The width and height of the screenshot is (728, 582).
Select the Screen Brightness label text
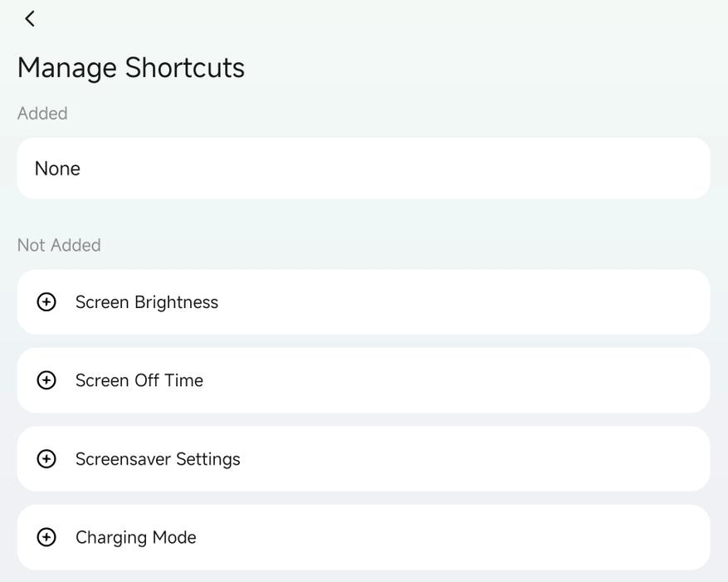[x=147, y=302]
